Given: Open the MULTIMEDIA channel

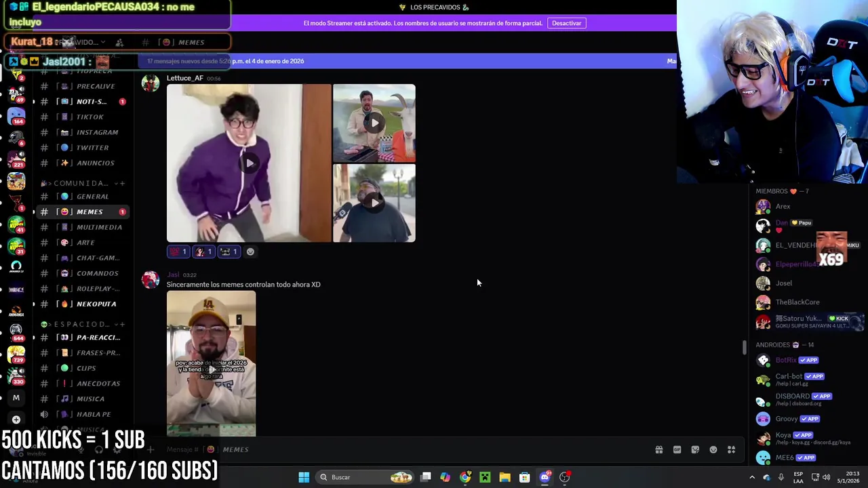Looking at the screenshot, I should point(83,227).
